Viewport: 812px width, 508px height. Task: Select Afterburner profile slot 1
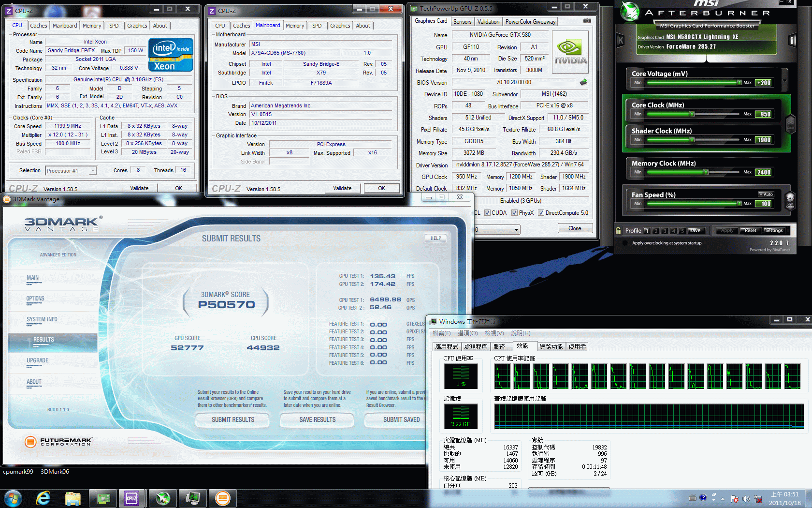point(647,231)
